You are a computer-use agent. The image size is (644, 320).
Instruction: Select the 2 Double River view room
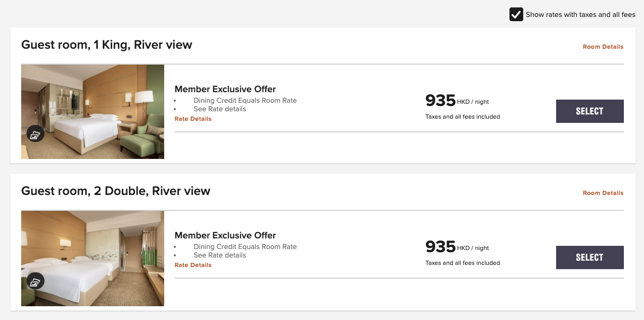(x=590, y=257)
